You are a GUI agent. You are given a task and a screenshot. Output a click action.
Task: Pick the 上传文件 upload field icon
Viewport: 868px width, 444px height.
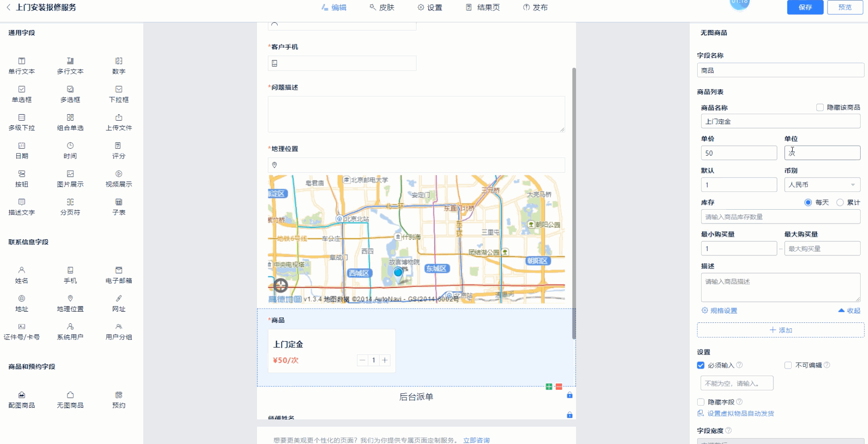coord(119,118)
